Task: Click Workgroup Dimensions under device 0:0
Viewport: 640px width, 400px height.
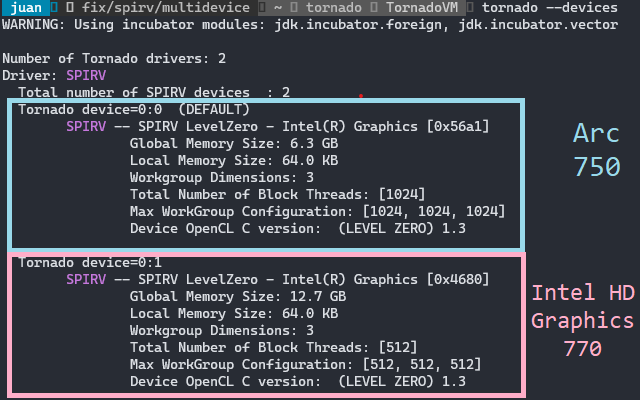Action: coord(222,178)
